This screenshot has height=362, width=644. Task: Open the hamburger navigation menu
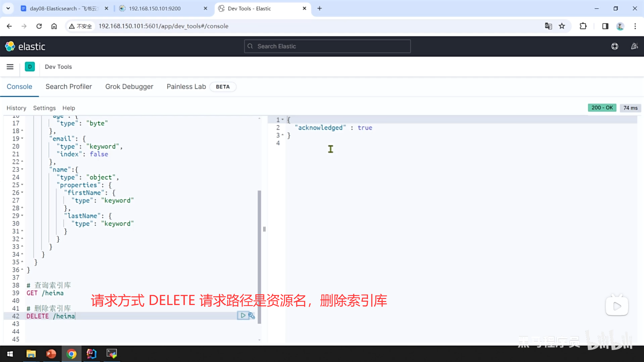click(x=10, y=67)
